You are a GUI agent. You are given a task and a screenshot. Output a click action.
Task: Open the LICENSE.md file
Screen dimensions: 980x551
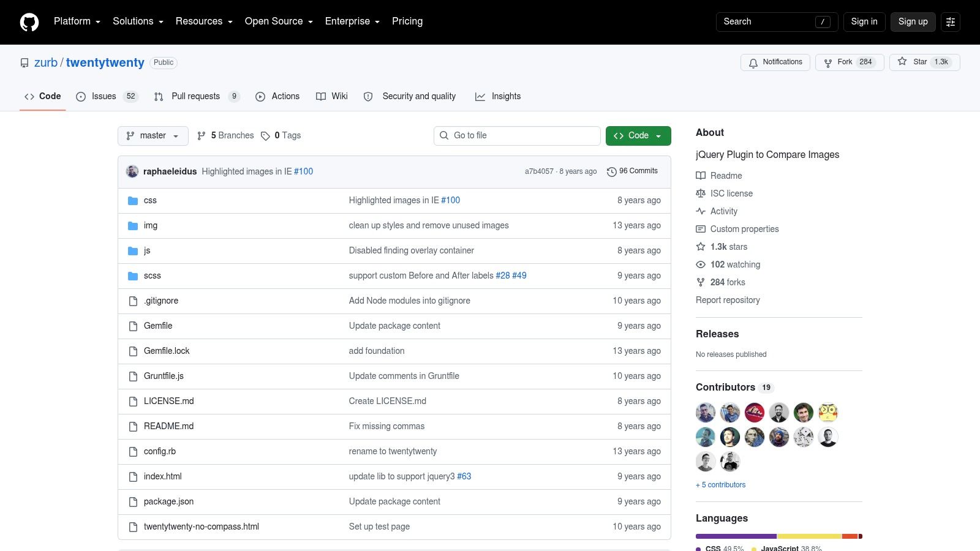[168, 402]
